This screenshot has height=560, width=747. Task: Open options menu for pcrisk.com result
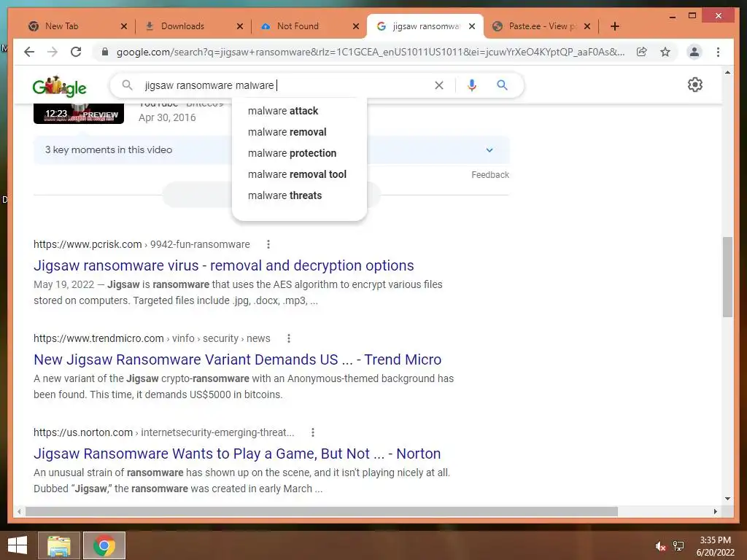(268, 244)
